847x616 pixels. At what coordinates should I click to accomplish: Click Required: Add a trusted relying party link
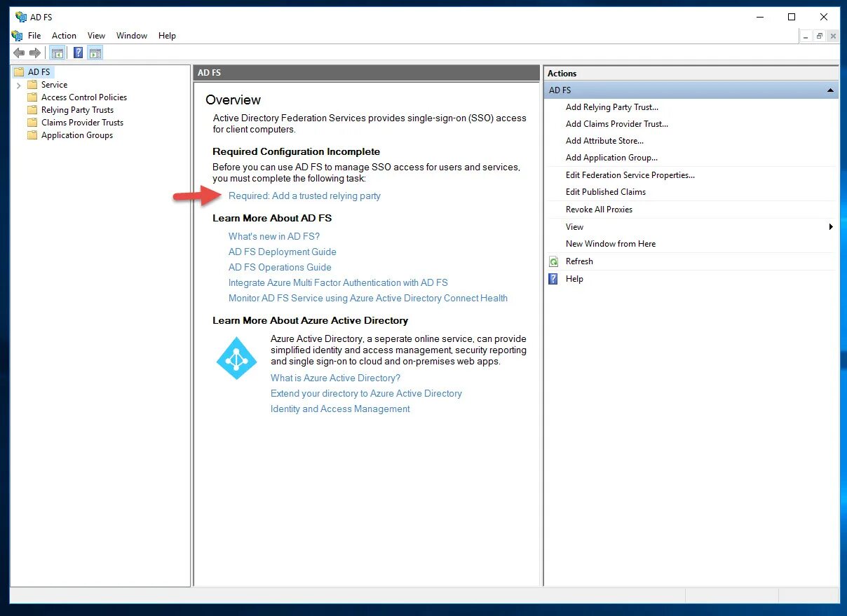pyautogui.click(x=304, y=196)
